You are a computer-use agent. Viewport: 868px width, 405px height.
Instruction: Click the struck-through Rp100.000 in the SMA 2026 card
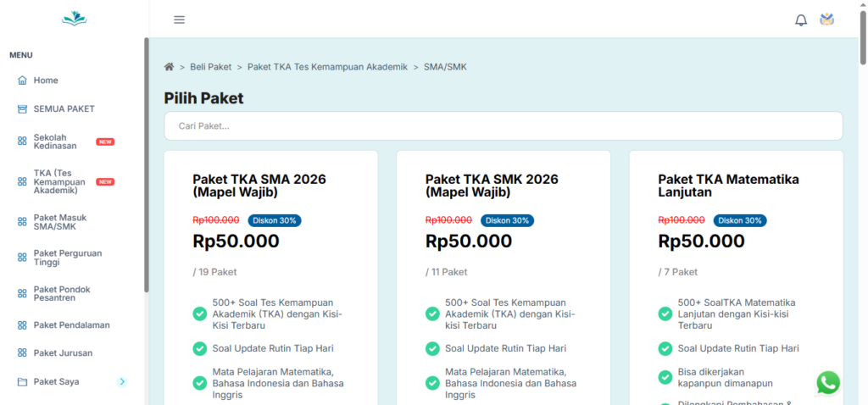(x=216, y=220)
